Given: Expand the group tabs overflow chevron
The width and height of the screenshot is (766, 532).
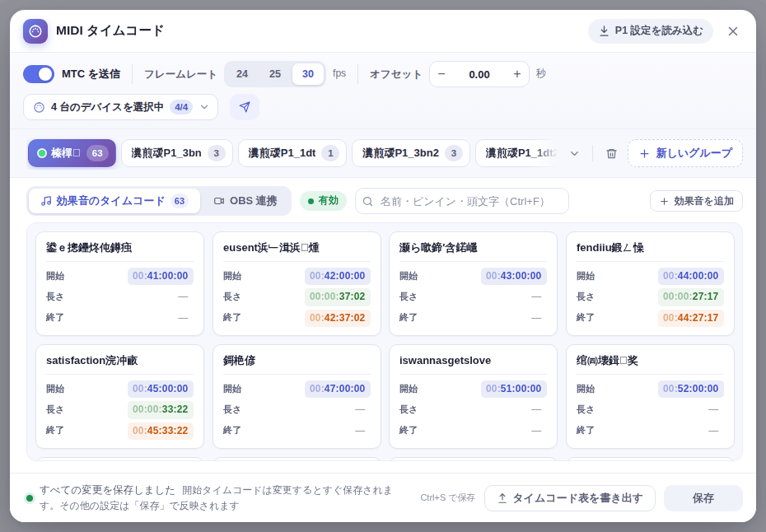Looking at the screenshot, I should coord(575,153).
